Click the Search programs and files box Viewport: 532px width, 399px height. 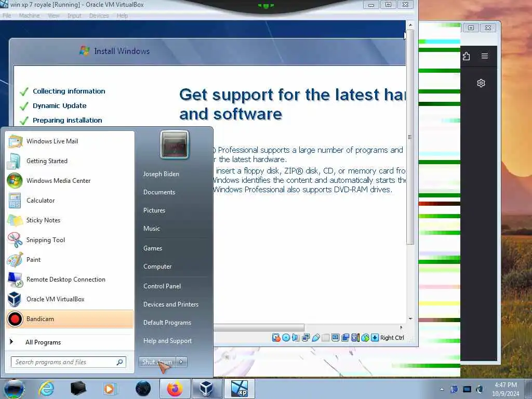69,362
